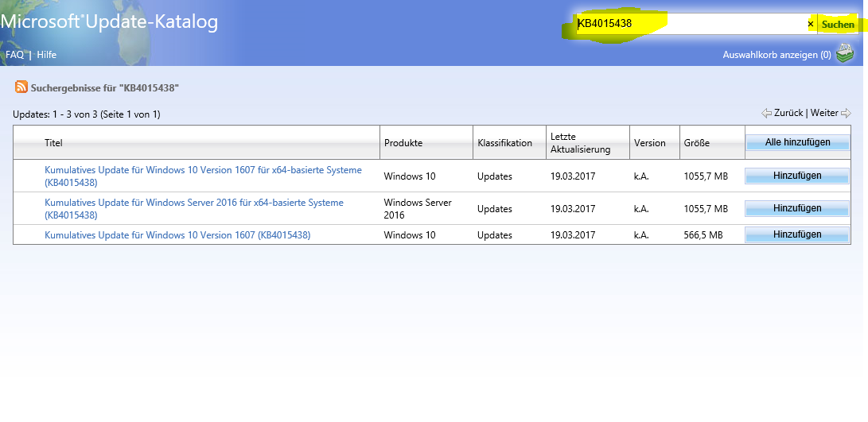Screen dimensions: 868x422
Task: Click the Weiter pagination link
Action: tap(824, 113)
